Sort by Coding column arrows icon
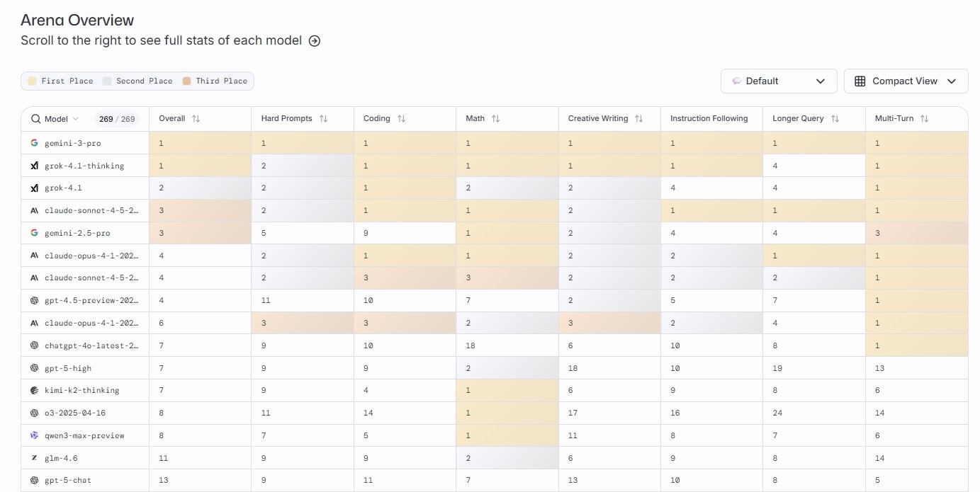 (x=401, y=119)
